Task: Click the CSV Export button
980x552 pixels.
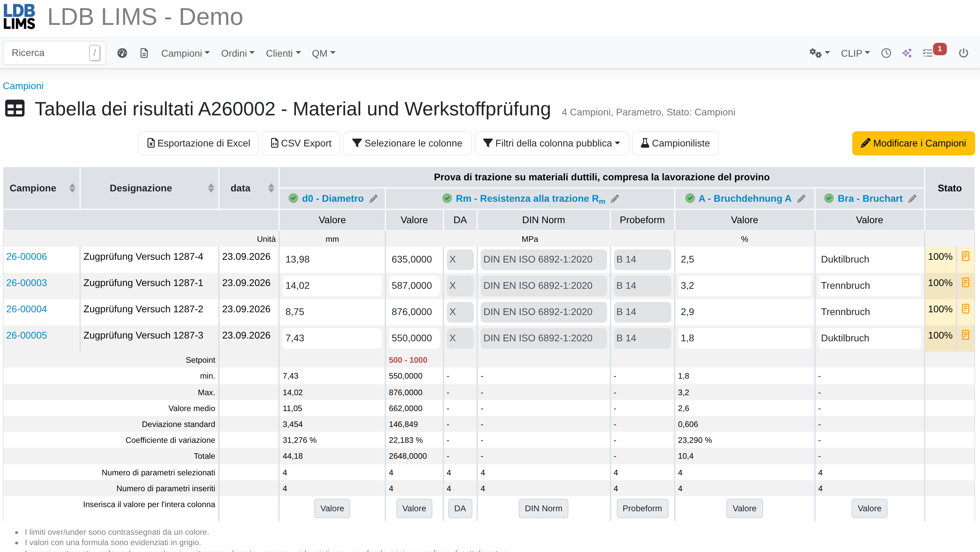Action: pyautogui.click(x=301, y=143)
